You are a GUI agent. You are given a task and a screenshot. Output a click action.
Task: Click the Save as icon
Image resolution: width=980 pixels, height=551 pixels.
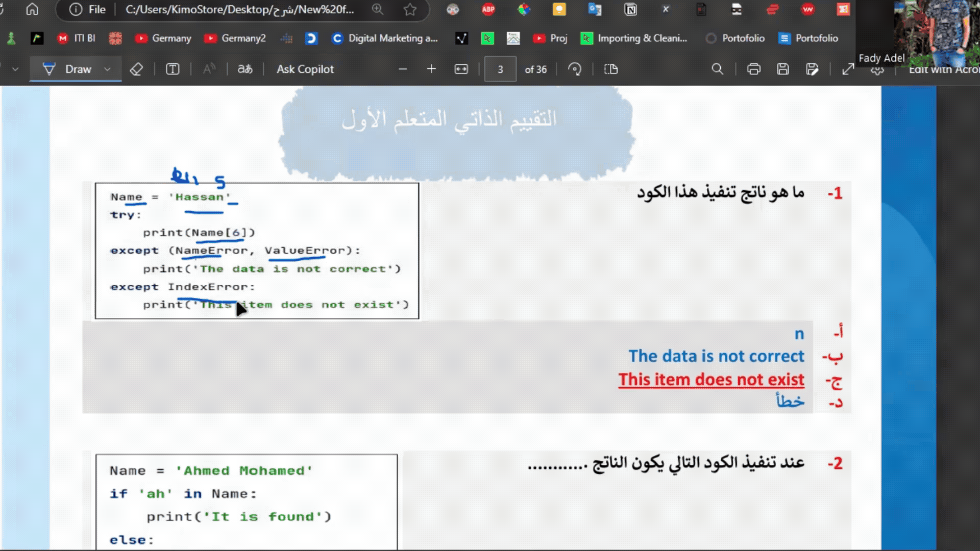[812, 69]
